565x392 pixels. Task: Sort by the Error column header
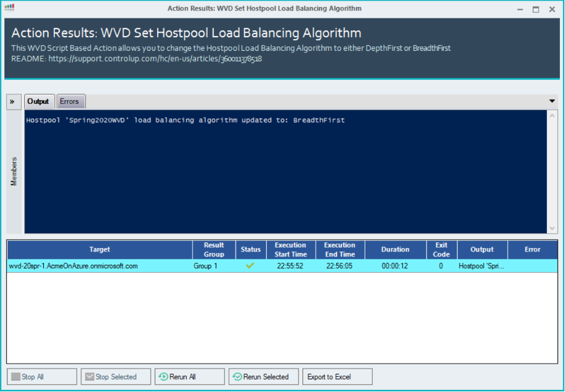[533, 250]
